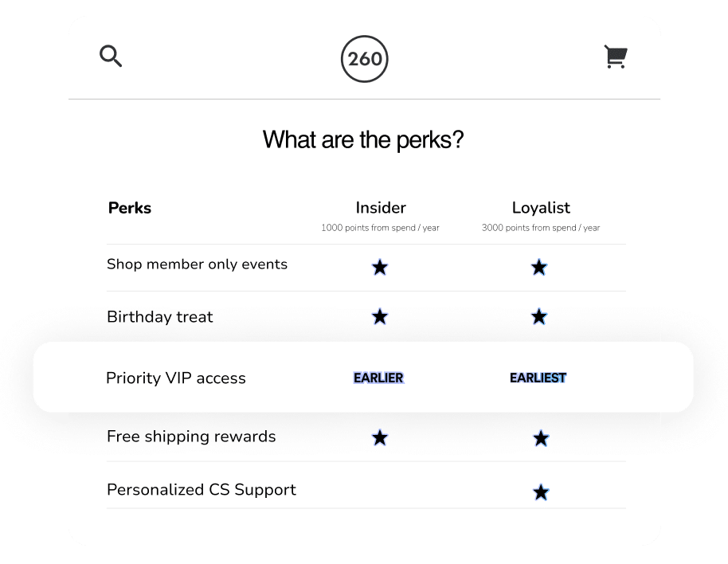Click the EARLIEST badge
728x564 pixels.
point(538,378)
